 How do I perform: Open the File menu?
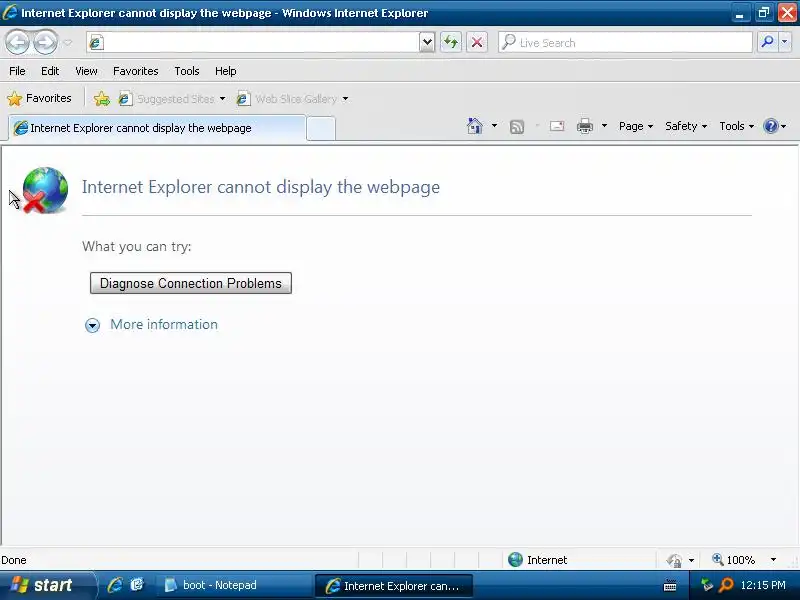(17, 71)
